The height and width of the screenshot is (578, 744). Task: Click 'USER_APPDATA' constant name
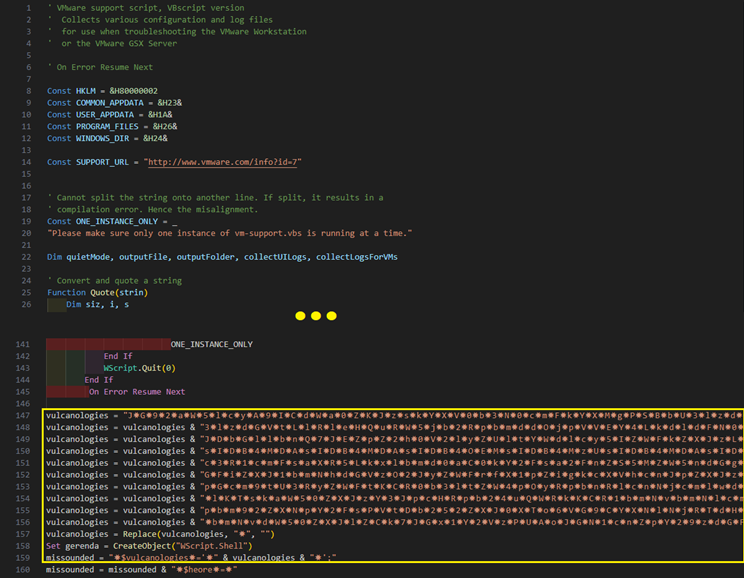(105, 115)
